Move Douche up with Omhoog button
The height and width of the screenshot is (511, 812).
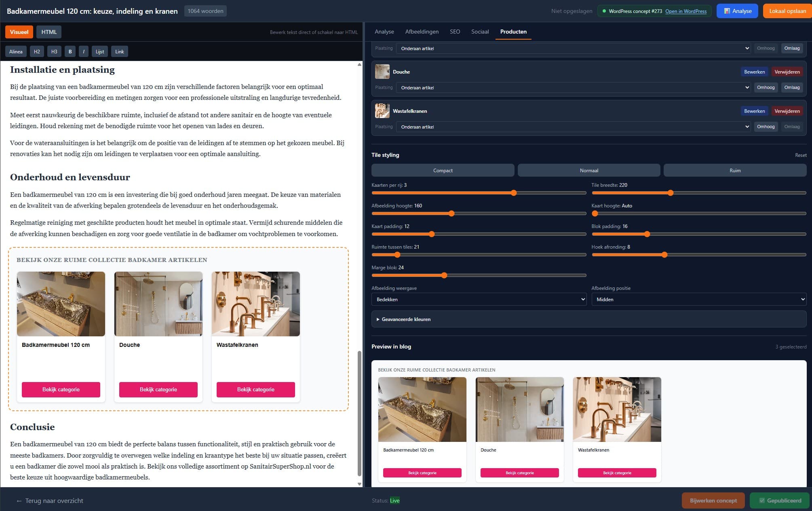pyautogui.click(x=766, y=87)
